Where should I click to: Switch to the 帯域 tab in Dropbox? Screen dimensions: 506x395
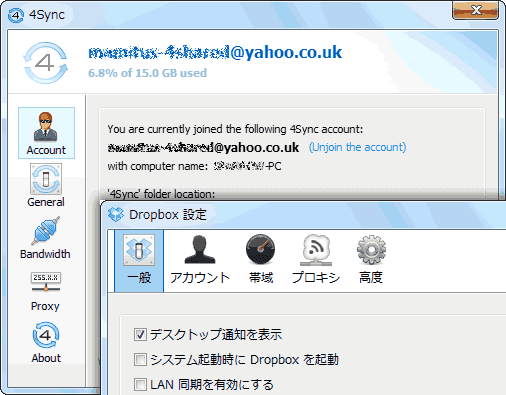tap(261, 260)
